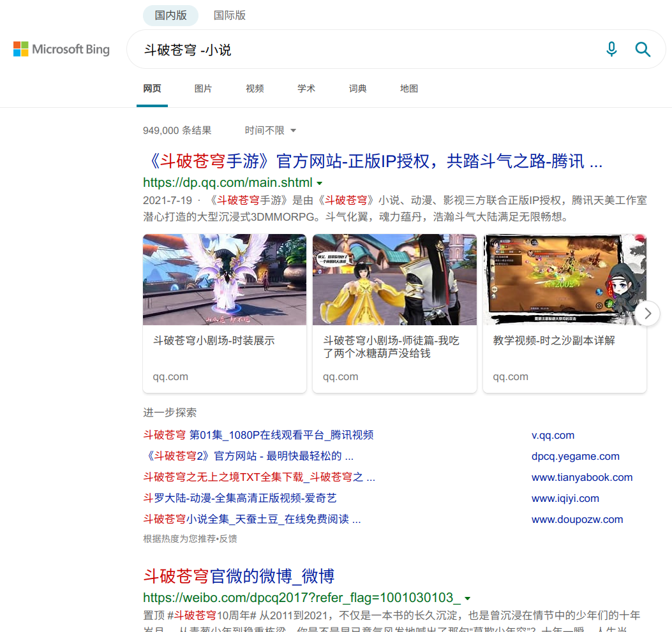
Task: Play the 时装展示 video thumbnail
Action: click(225, 279)
